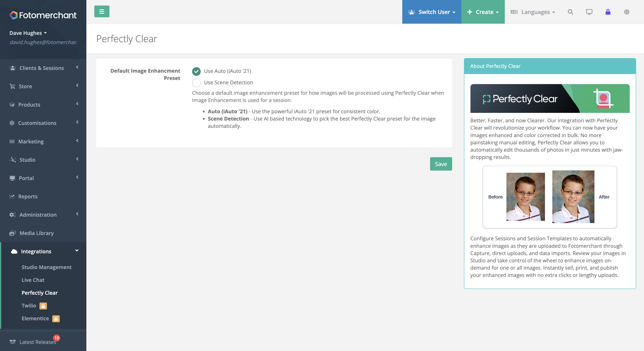Click the Perfectly Clear banner image

pos(550,98)
